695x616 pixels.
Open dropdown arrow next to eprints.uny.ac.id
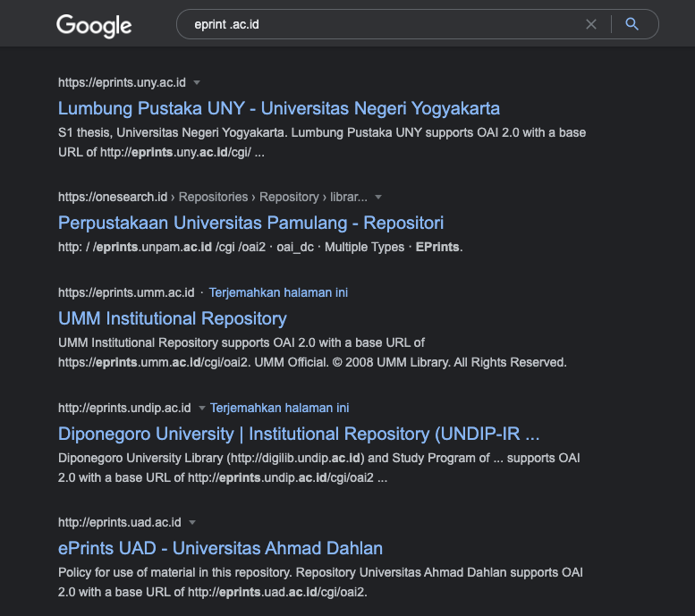coord(197,82)
